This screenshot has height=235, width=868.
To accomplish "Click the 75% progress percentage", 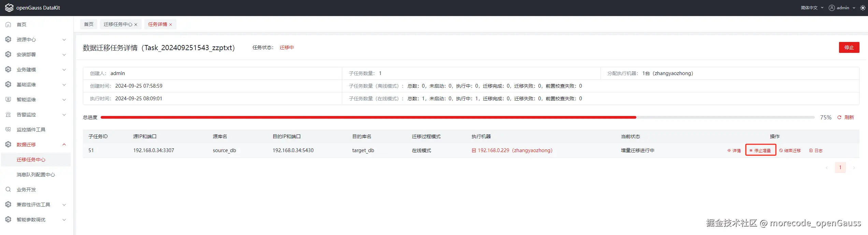I will (x=826, y=117).
